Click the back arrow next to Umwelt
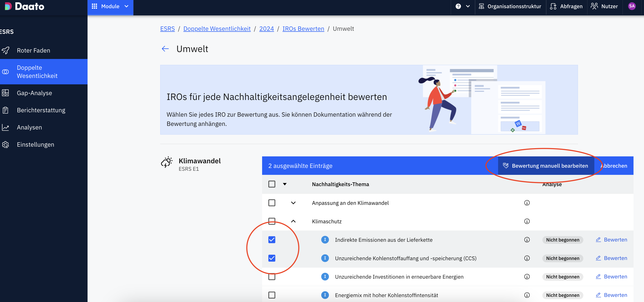 coord(165,49)
